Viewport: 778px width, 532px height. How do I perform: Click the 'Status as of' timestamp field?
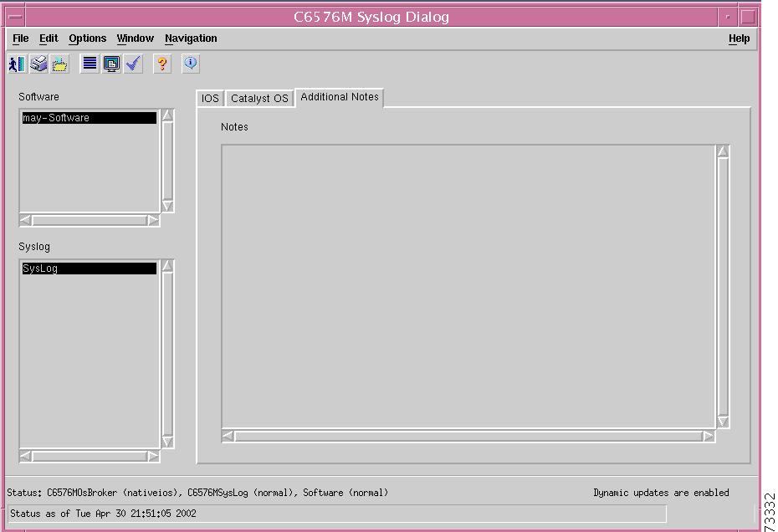(337, 514)
